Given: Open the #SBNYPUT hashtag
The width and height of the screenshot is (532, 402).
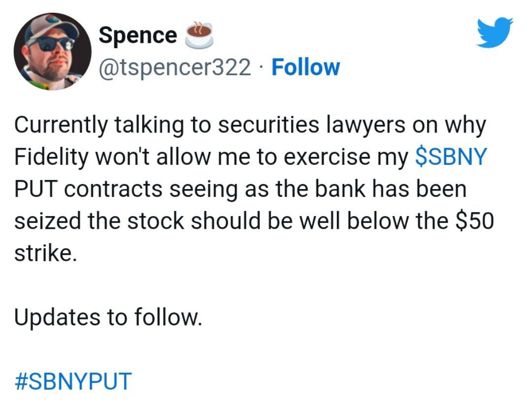Looking at the screenshot, I should (x=73, y=381).
